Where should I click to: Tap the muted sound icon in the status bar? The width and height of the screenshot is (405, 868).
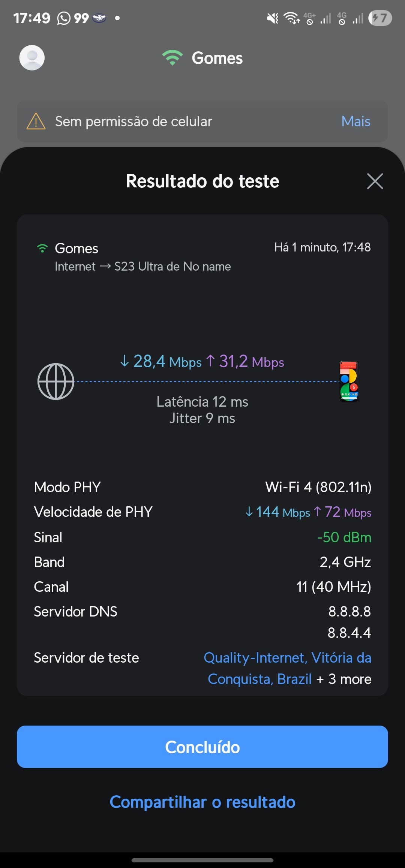click(273, 18)
